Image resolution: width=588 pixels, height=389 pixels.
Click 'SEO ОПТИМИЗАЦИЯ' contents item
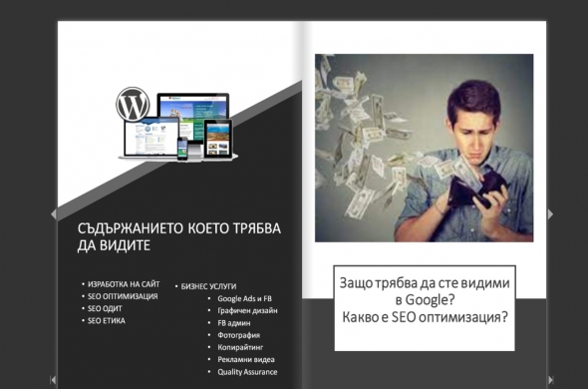[123, 296]
